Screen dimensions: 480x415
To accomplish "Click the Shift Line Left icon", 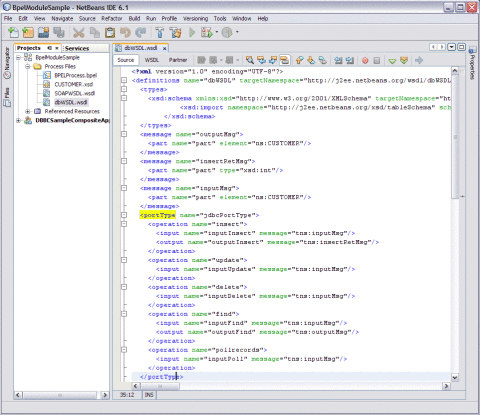I will (338, 60).
